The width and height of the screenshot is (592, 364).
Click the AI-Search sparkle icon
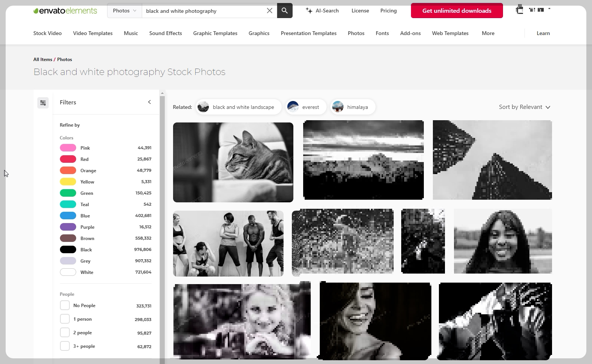tap(309, 11)
